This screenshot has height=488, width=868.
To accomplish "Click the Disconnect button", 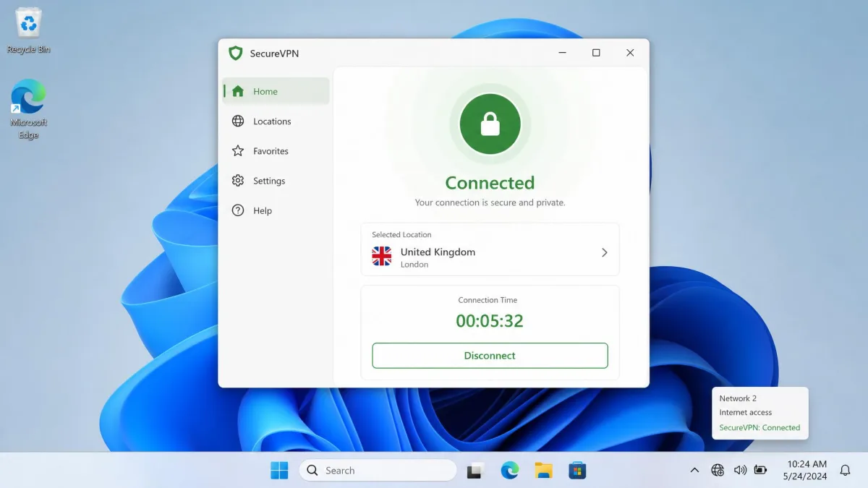I will (490, 356).
